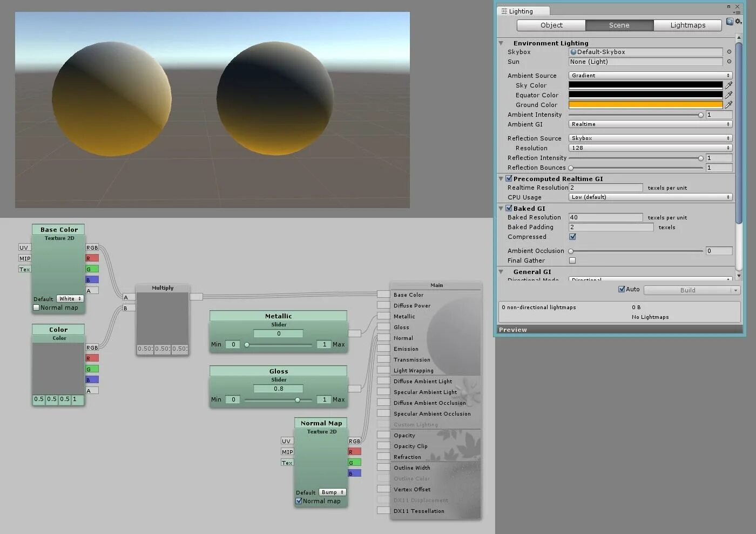Click the Multiply node B input
Screen dimensions: 756x534
coord(129,308)
